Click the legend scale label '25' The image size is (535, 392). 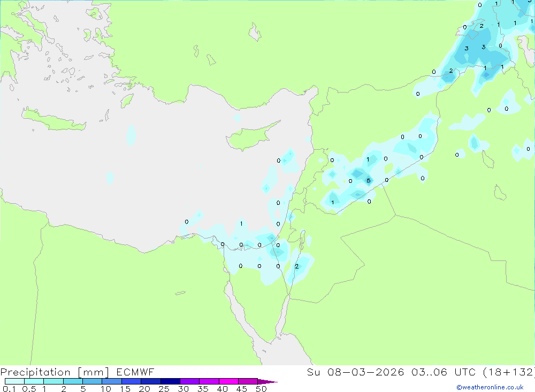coord(164,389)
